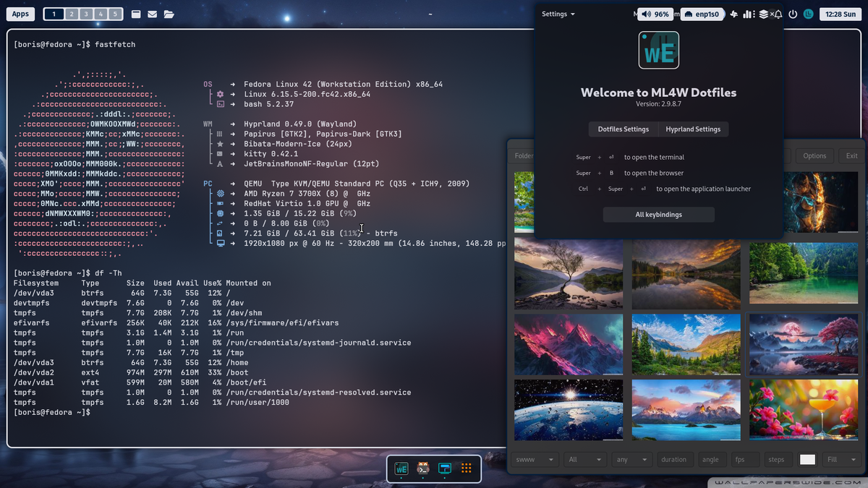Open the wallpaper app dock icon
868x488 pixels.
click(x=445, y=468)
